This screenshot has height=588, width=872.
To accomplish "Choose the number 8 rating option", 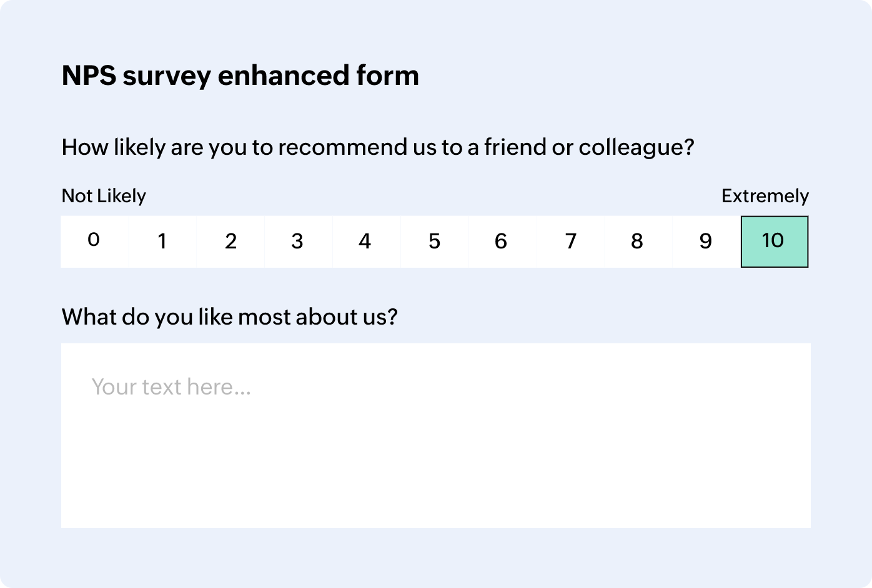I will tap(638, 241).
